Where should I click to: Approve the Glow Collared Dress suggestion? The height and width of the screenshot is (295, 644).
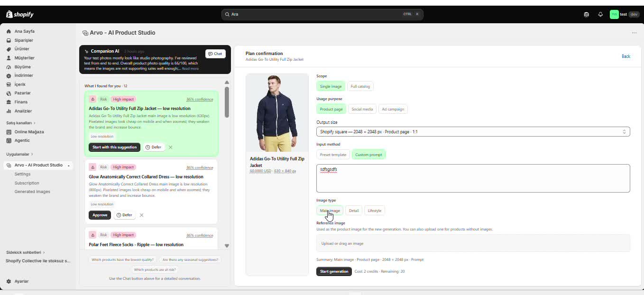[x=100, y=215]
